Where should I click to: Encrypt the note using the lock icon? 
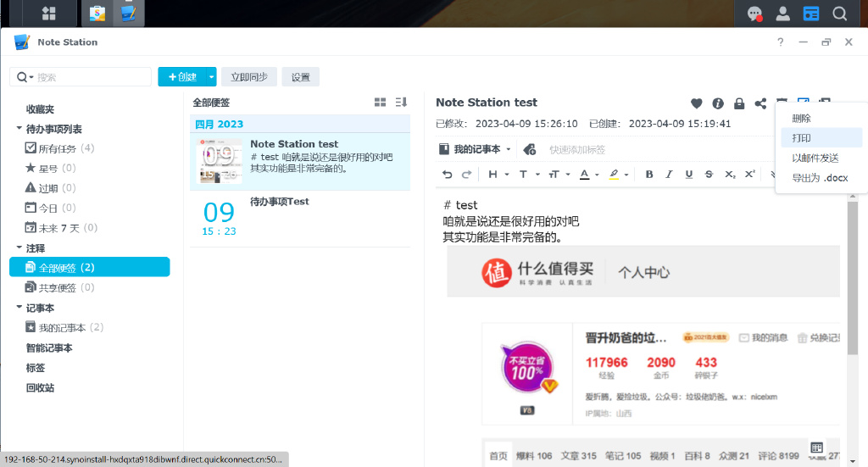click(739, 103)
